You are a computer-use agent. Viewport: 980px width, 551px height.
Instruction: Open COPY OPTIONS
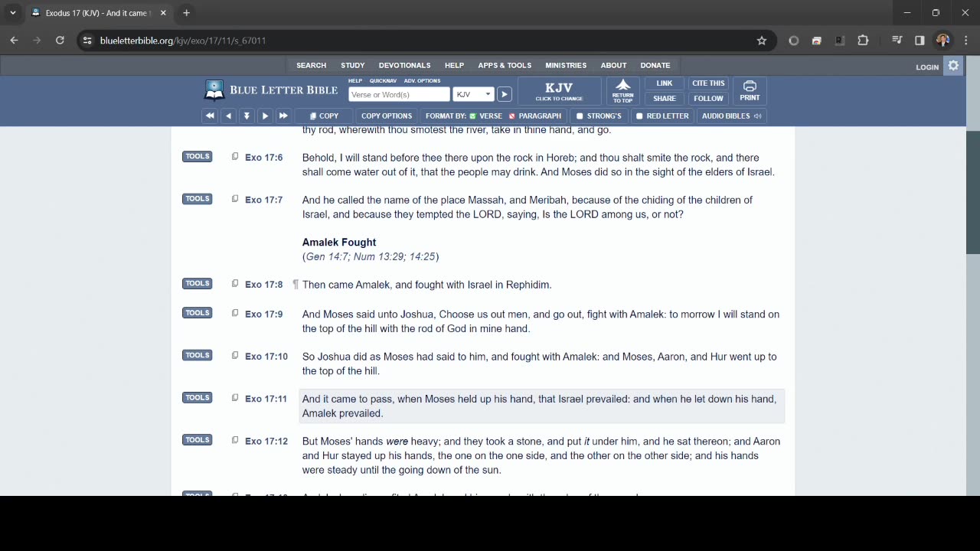click(387, 116)
